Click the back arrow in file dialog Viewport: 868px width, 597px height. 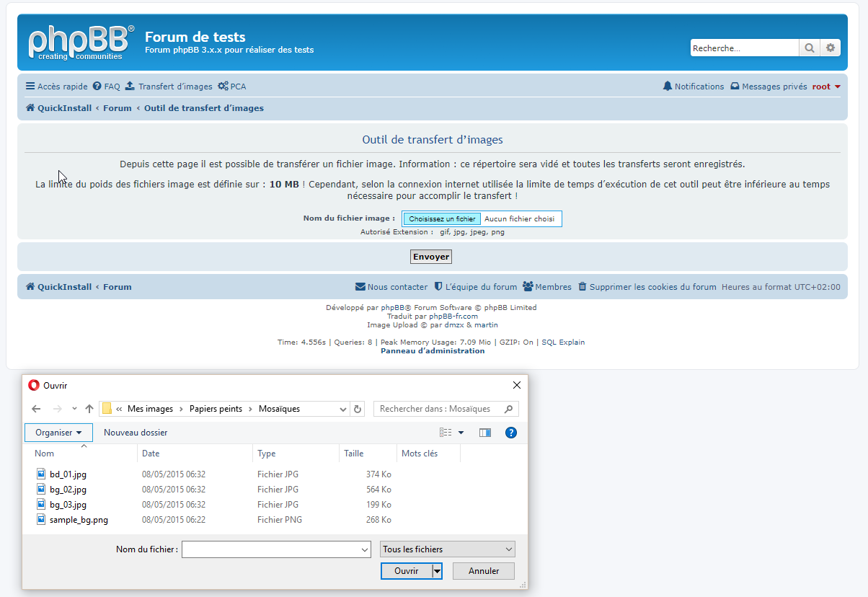pyautogui.click(x=36, y=409)
